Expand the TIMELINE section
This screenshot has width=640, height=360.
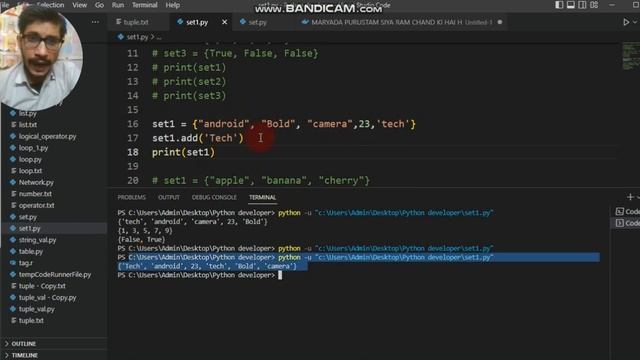(24, 355)
